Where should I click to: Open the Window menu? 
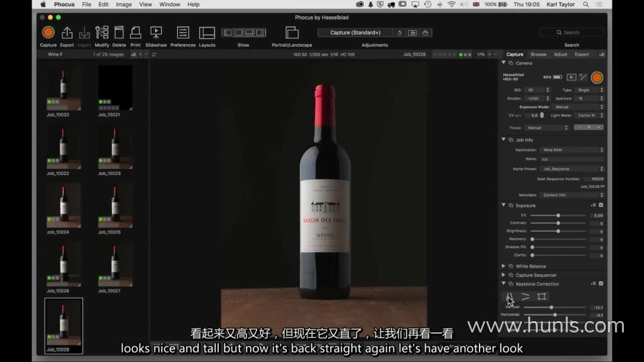pos(170,5)
